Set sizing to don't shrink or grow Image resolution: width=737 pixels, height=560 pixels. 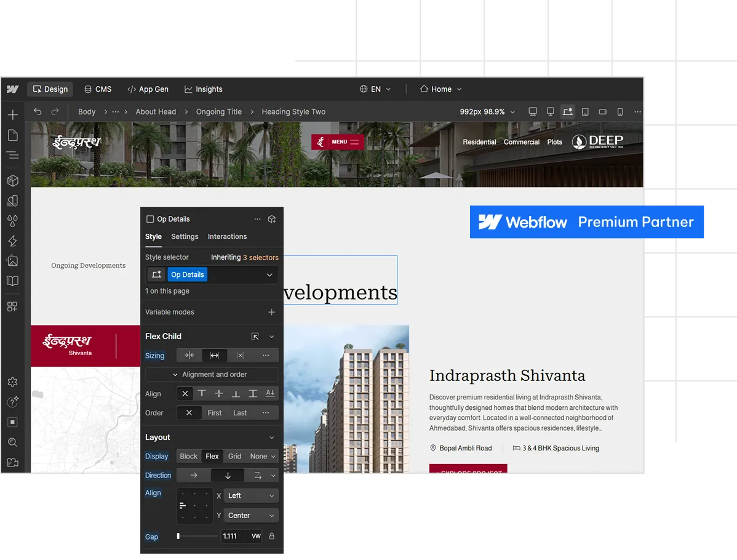240,356
